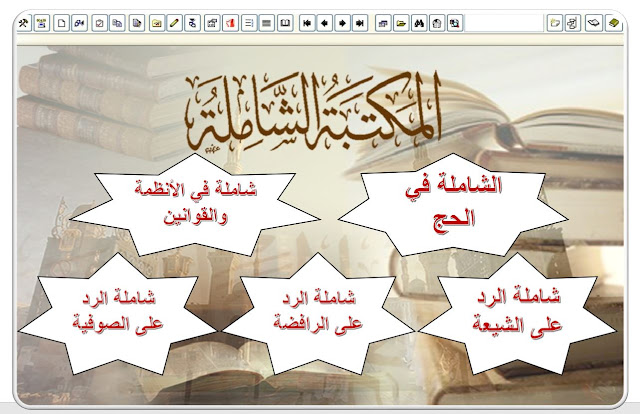This screenshot has width=640, height=414.
Task: Click the magnifier over pages icon
Action: [x=455, y=23]
